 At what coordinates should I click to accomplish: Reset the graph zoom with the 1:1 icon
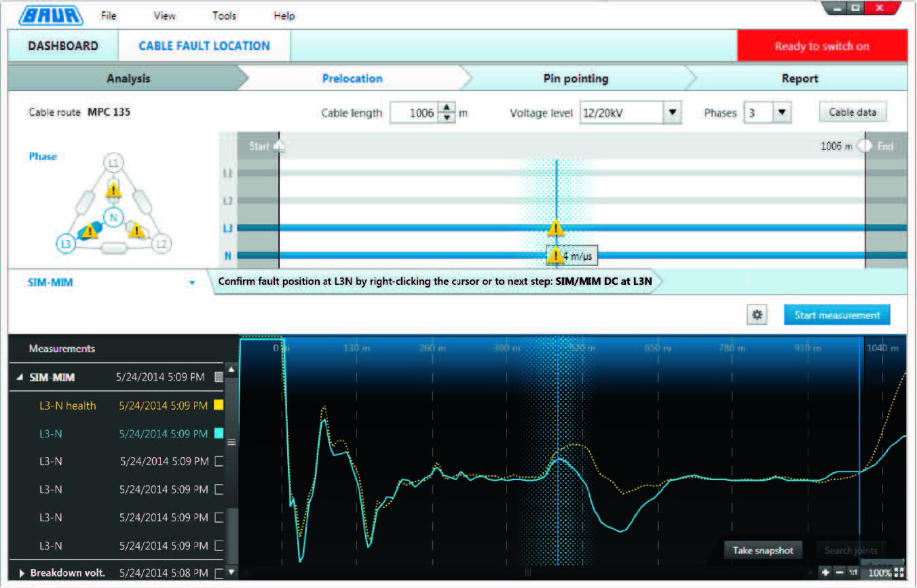(853, 572)
